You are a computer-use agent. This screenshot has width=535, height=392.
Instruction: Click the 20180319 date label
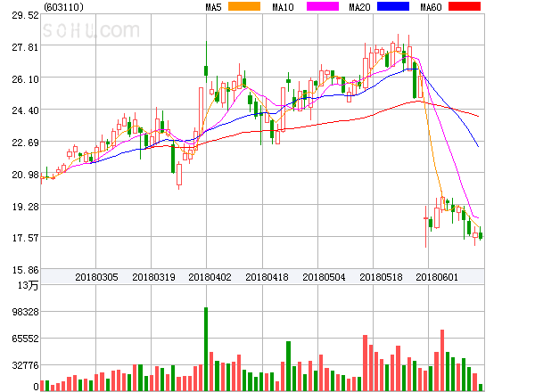point(153,277)
